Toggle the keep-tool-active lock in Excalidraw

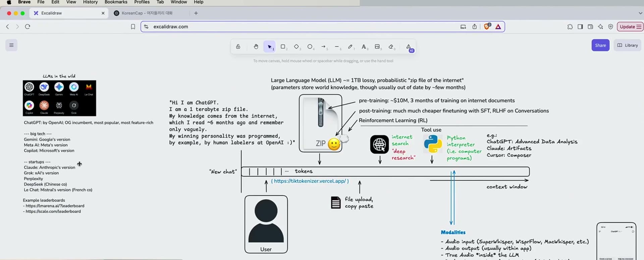pos(238,47)
